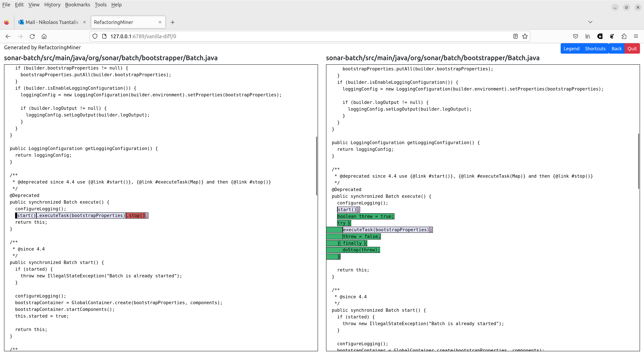The height and width of the screenshot is (362, 644).
Task: Quit RefactoringMiner with the Quit button
Action: point(632,48)
